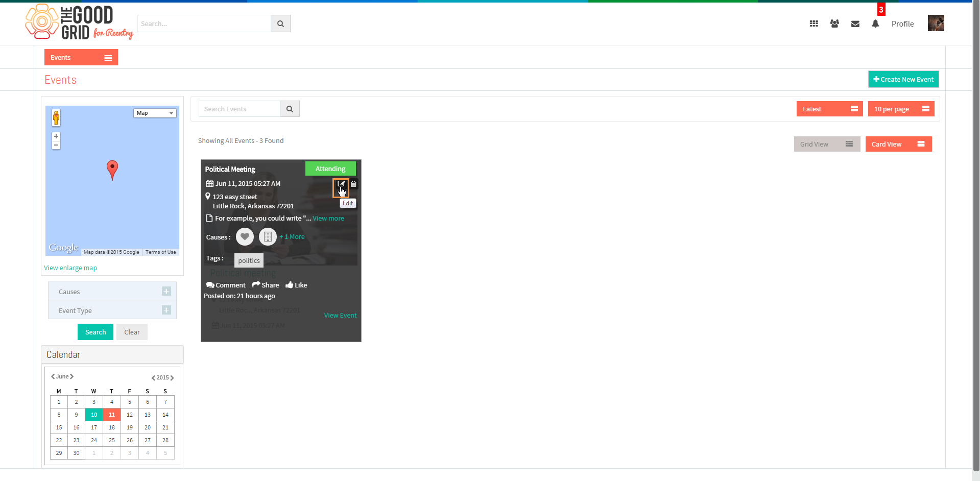Open the notifications bell icon
The height and width of the screenshot is (481, 980).
[875, 24]
